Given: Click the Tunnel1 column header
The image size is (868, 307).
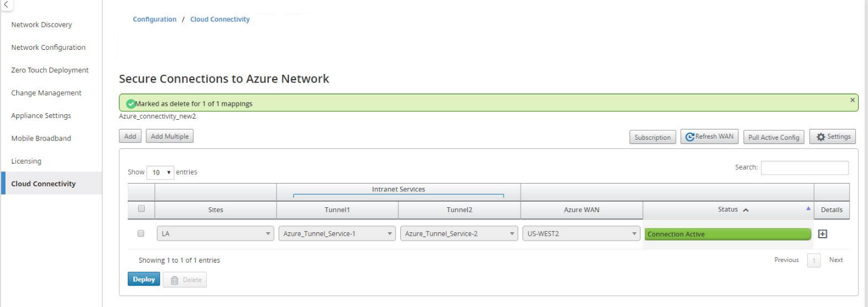Looking at the screenshot, I should coord(338,210).
